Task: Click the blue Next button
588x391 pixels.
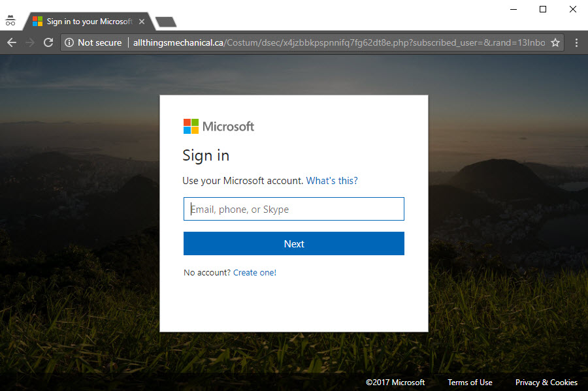Action: [x=293, y=244]
